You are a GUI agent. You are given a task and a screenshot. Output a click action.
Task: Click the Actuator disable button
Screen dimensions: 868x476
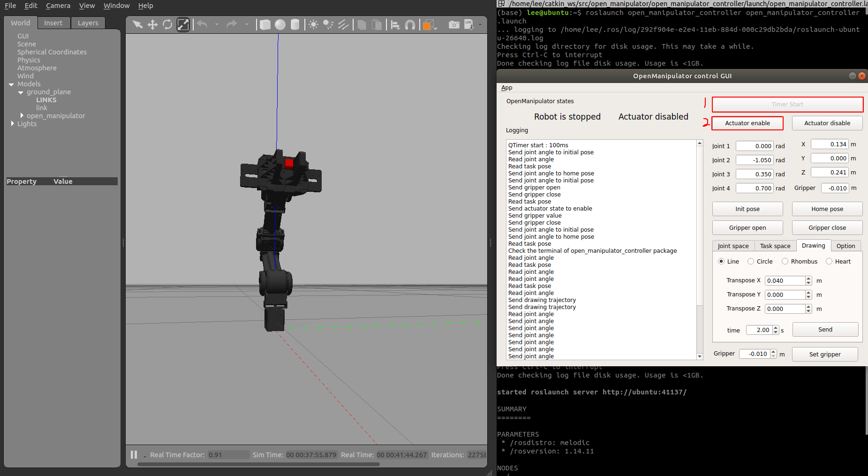[x=827, y=123]
